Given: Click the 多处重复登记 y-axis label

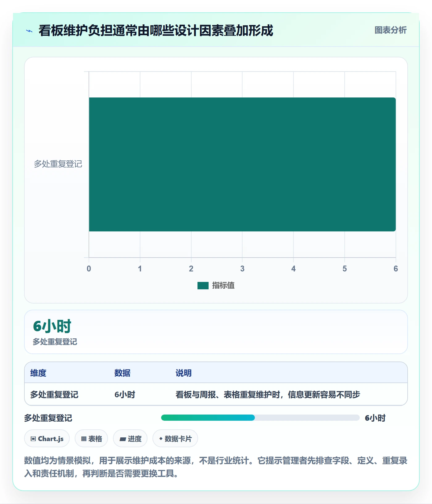Looking at the screenshot, I should pos(58,164).
